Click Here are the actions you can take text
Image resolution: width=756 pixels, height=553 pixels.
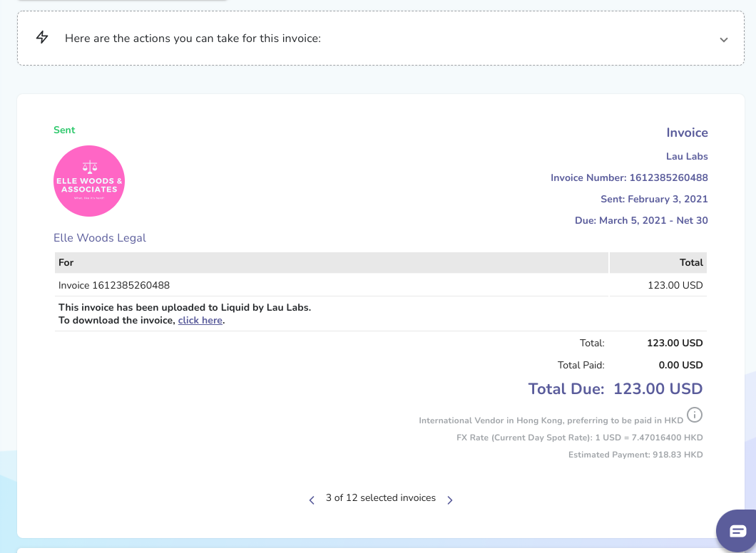click(193, 38)
